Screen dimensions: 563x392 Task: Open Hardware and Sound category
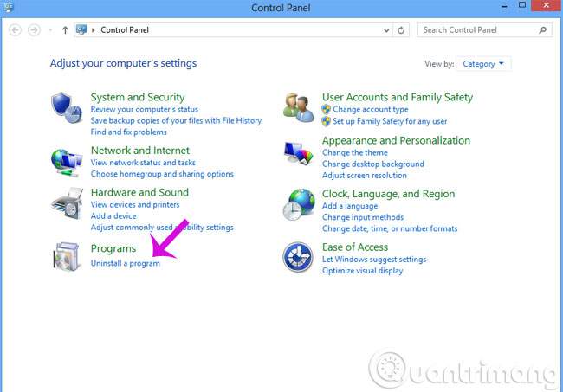(x=139, y=192)
